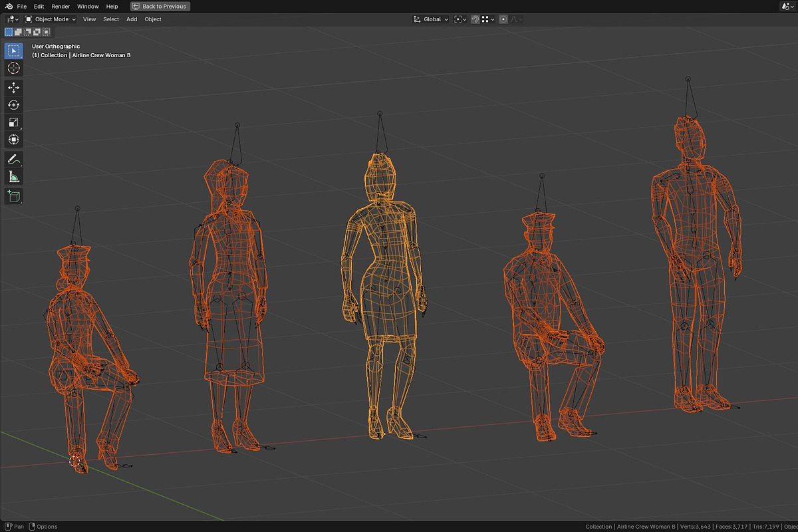Open the File menu

22,6
